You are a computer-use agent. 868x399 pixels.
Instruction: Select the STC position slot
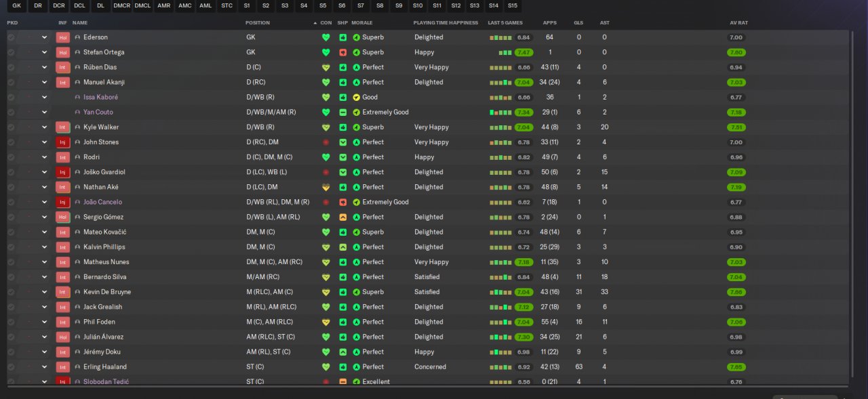(x=226, y=5)
